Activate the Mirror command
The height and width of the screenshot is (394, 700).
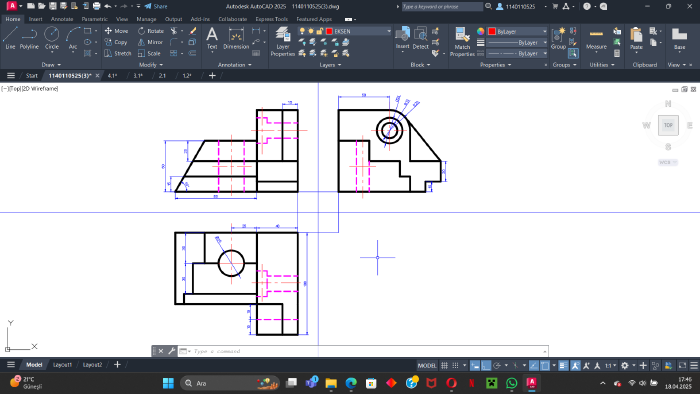coord(150,42)
